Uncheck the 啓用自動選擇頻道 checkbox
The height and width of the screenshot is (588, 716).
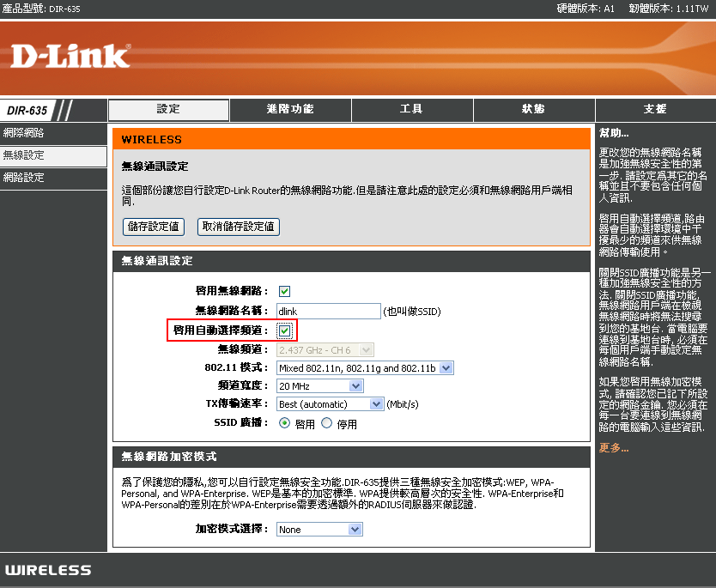(284, 330)
